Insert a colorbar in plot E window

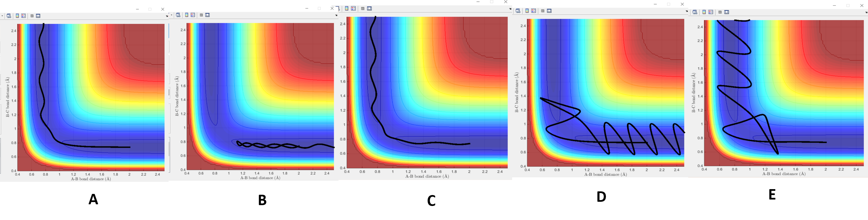point(704,12)
